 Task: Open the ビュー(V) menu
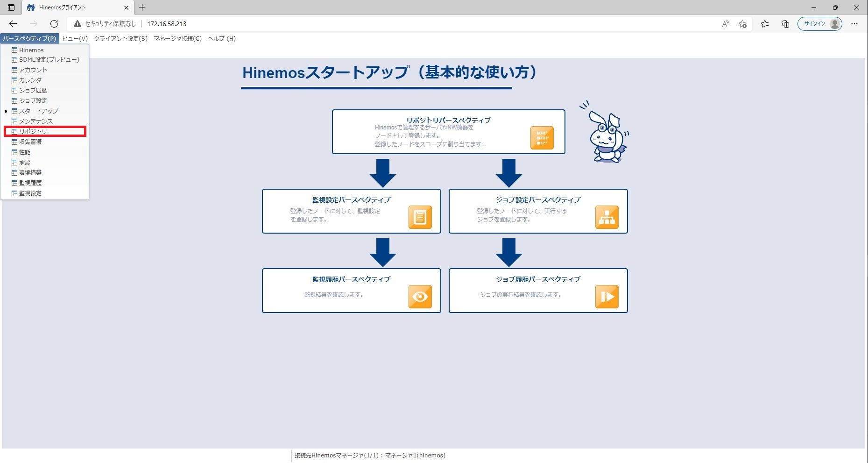pos(75,39)
